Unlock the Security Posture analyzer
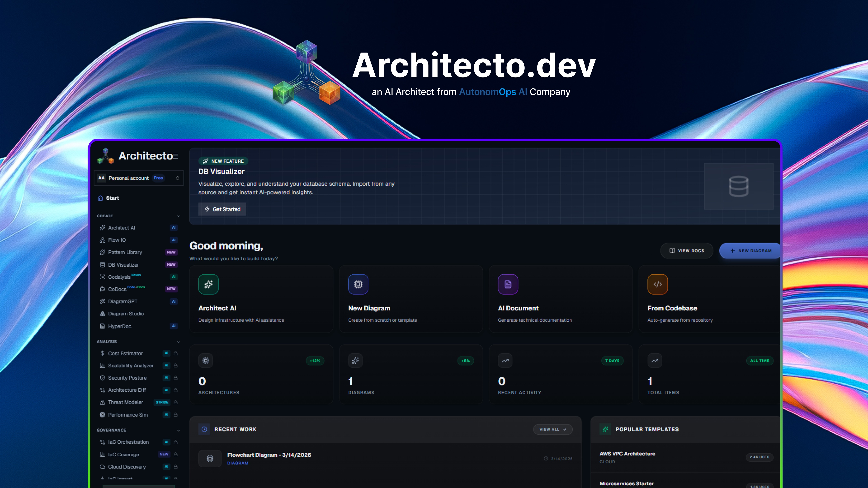 point(176,377)
